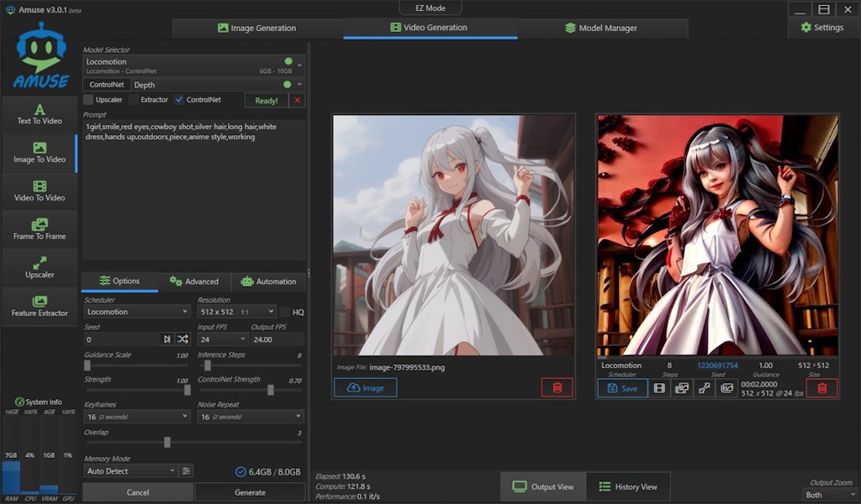The width and height of the screenshot is (861, 504).
Task: Click the memory mode settings icon
Action: point(187,471)
